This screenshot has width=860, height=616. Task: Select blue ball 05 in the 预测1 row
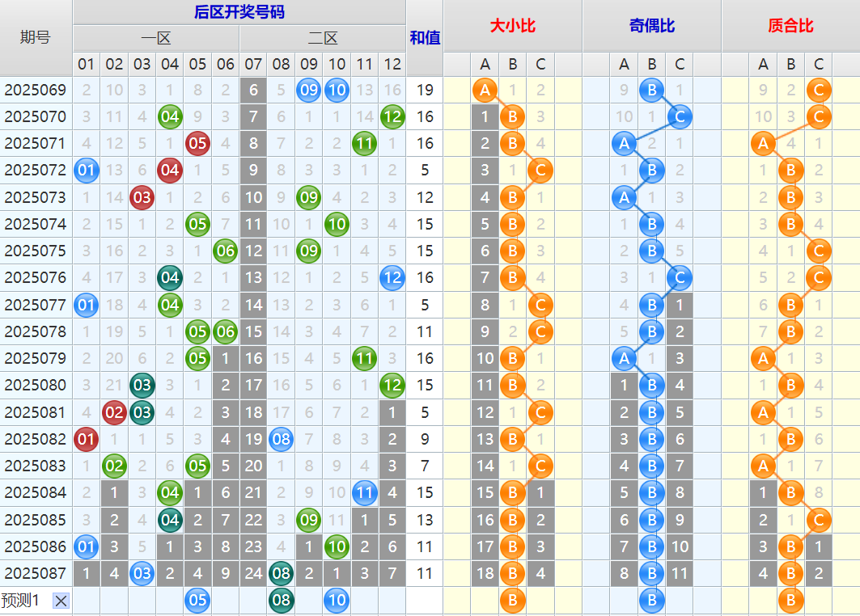coord(197,600)
